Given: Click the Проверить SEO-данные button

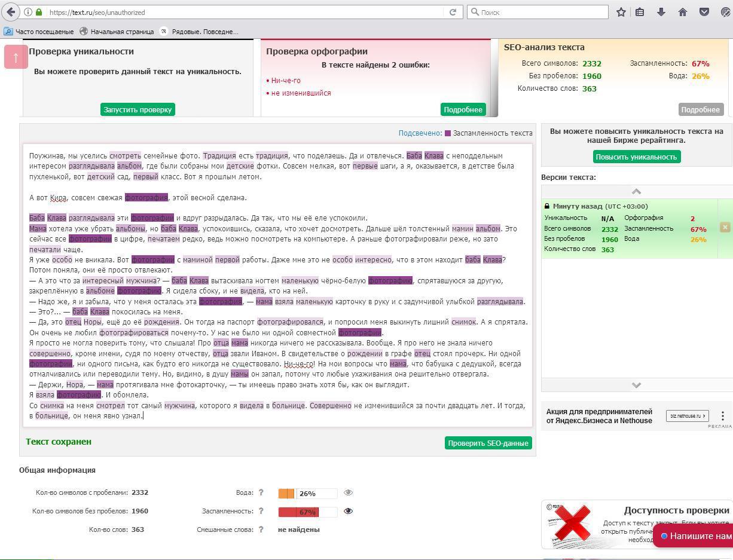Looking at the screenshot, I should pyautogui.click(x=488, y=443).
